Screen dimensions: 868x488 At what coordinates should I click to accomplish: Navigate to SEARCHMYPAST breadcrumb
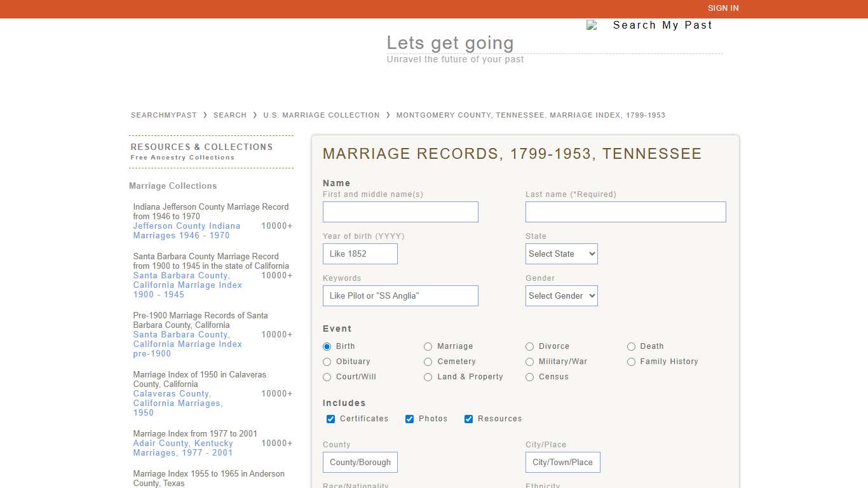click(163, 115)
